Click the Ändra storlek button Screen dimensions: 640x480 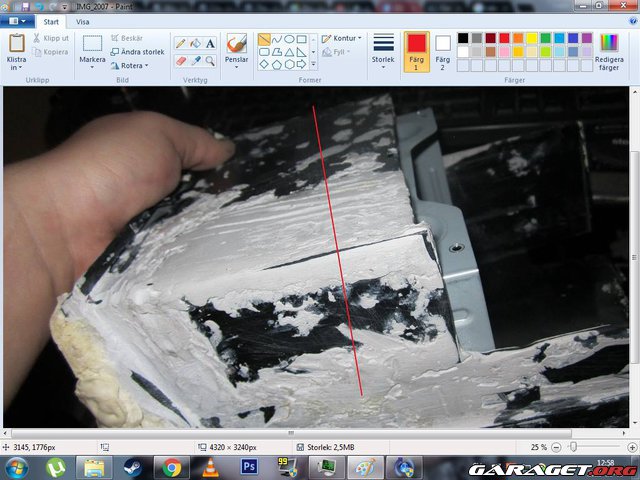(x=137, y=52)
